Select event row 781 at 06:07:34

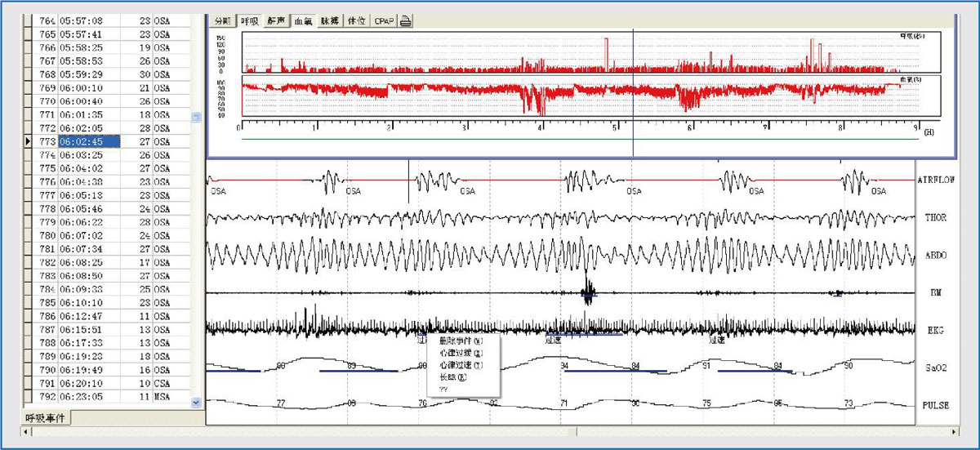click(106, 249)
